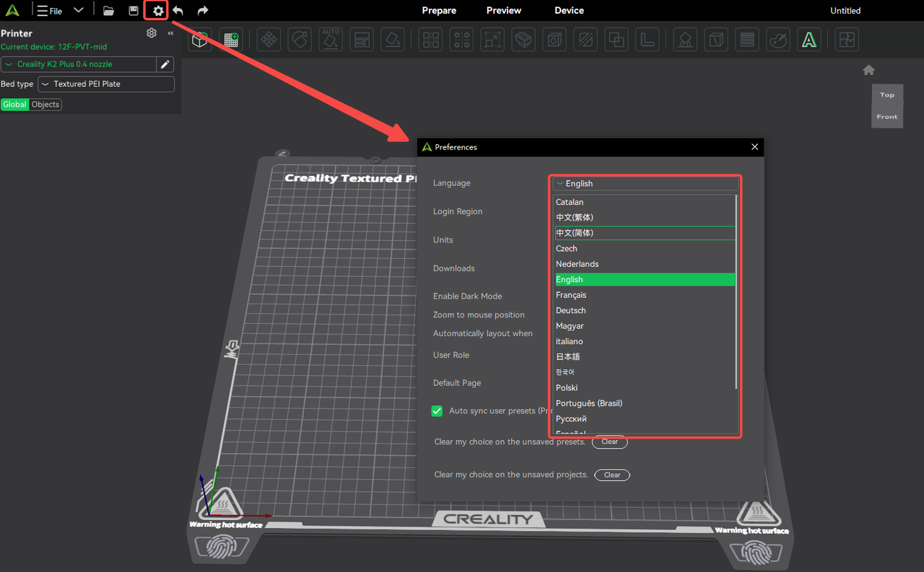Viewport: 924px width, 572px height.
Task: Select the Scale tool with dashed frame
Action: [493, 40]
